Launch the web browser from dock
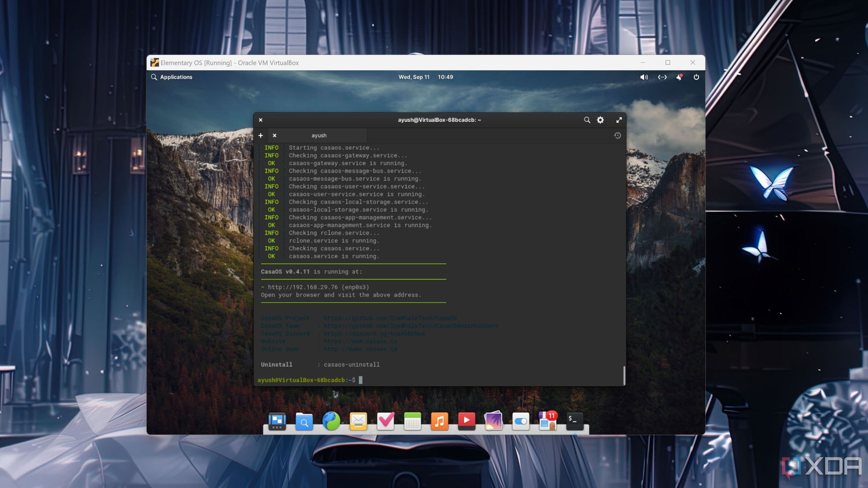 click(x=331, y=421)
